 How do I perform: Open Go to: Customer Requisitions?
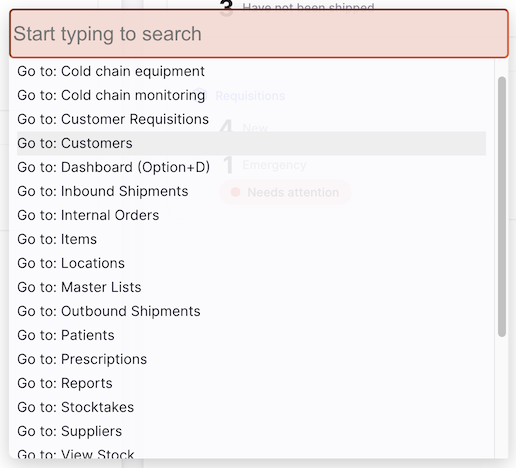(251, 119)
